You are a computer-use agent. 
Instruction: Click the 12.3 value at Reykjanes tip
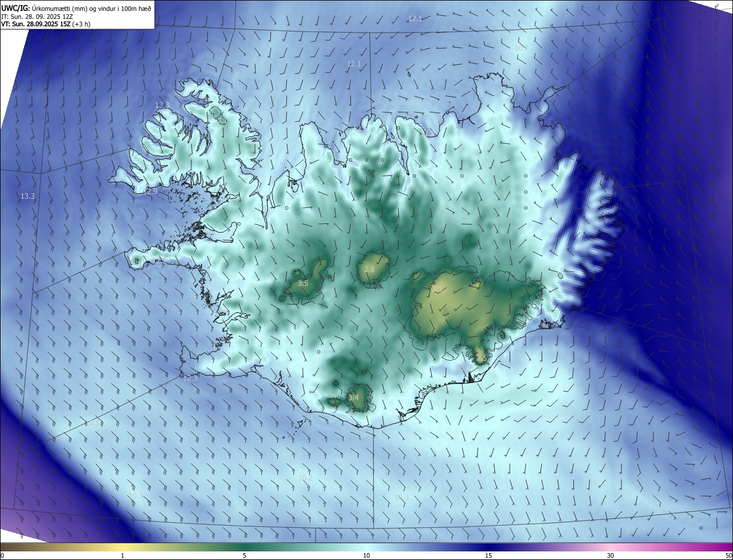[190, 378]
